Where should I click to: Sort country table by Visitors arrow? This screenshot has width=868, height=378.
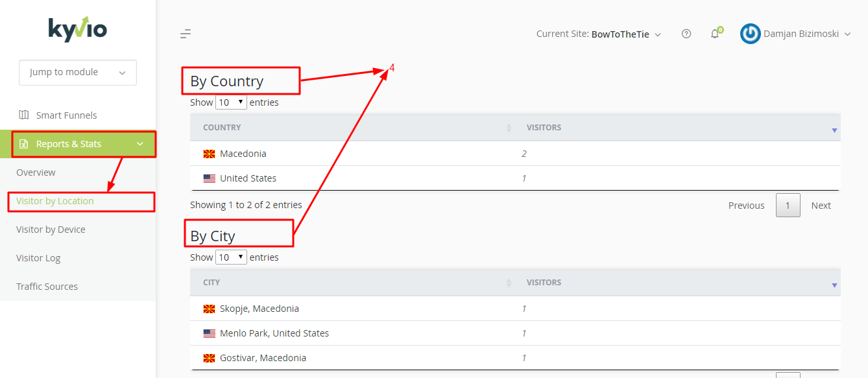pos(834,130)
